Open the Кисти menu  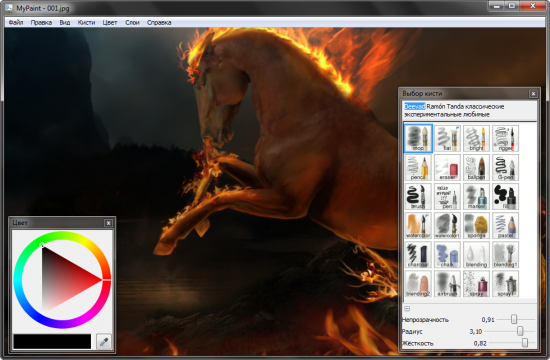click(x=86, y=22)
